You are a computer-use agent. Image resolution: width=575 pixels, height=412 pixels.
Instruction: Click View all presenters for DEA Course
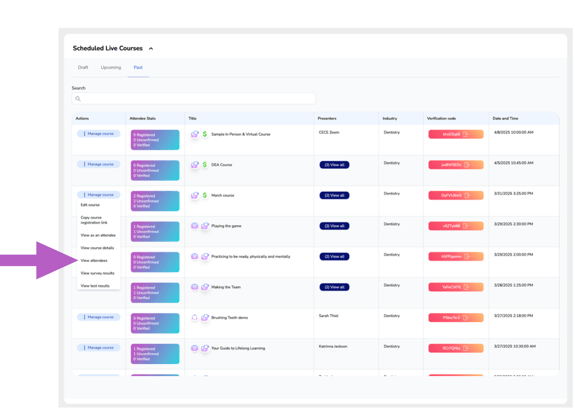pos(334,165)
